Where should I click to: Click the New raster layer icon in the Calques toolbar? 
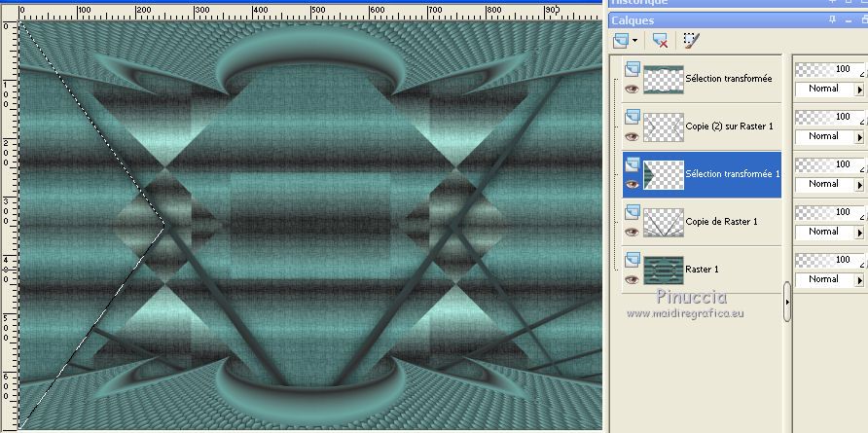(621, 40)
